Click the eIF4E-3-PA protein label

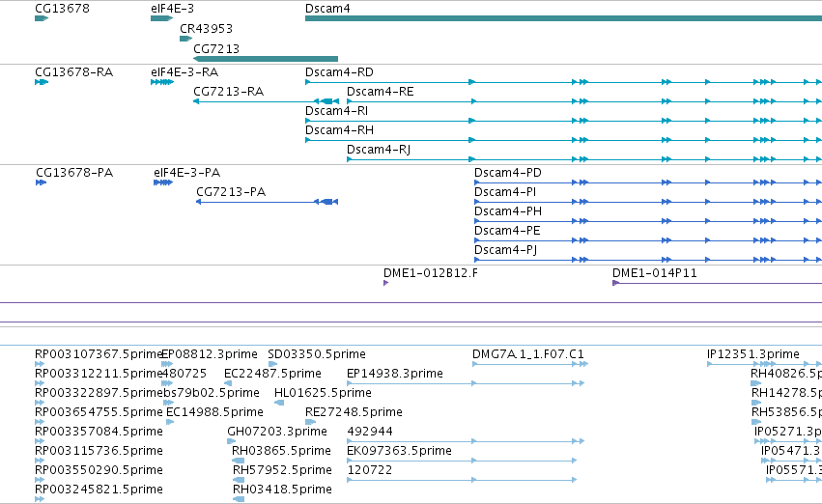click(187, 173)
